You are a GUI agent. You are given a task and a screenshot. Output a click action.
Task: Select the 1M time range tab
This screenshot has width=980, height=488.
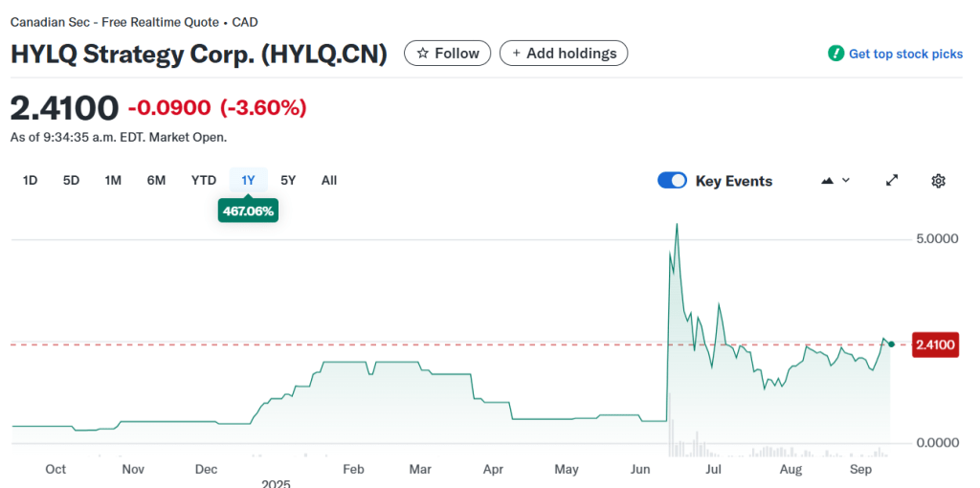click(113, 181)
